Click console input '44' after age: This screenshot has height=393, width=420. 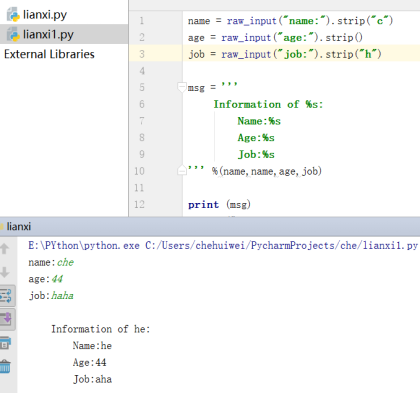tap(57, 279)
